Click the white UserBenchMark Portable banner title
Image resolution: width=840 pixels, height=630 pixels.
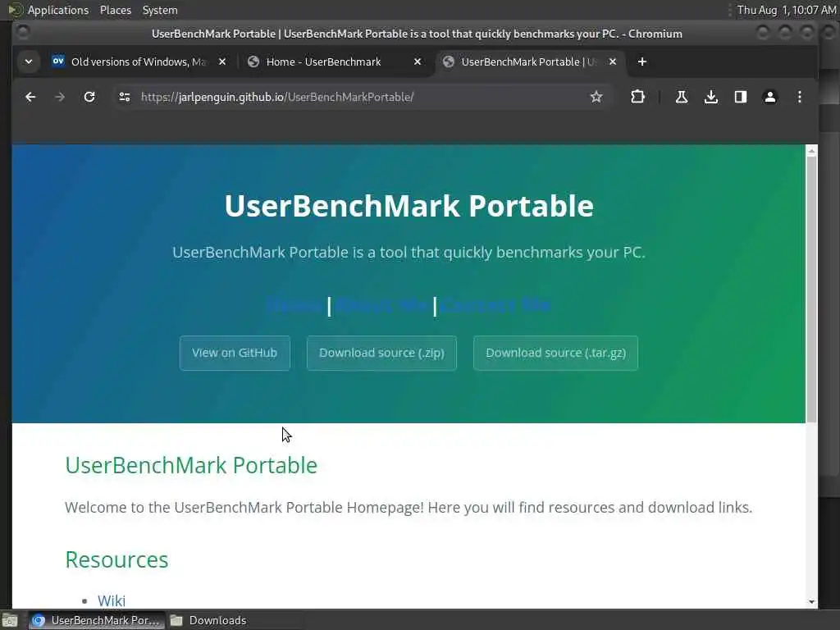409,206
